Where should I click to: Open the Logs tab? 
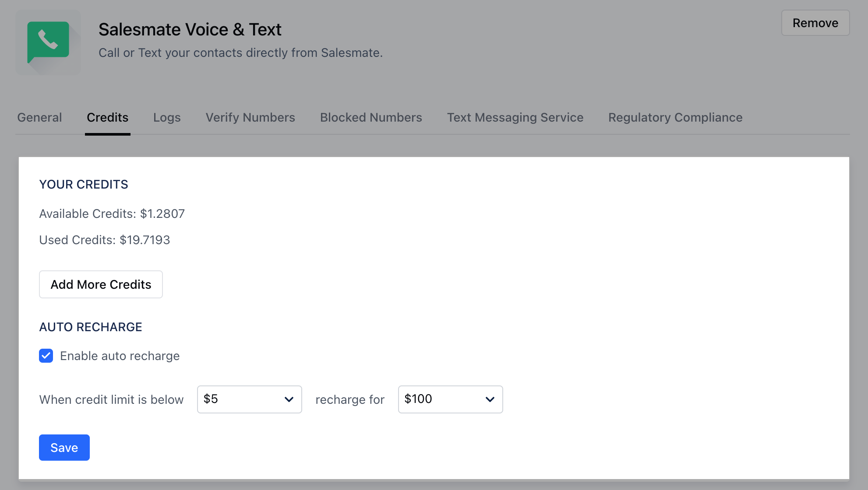(x=167, y=117)
